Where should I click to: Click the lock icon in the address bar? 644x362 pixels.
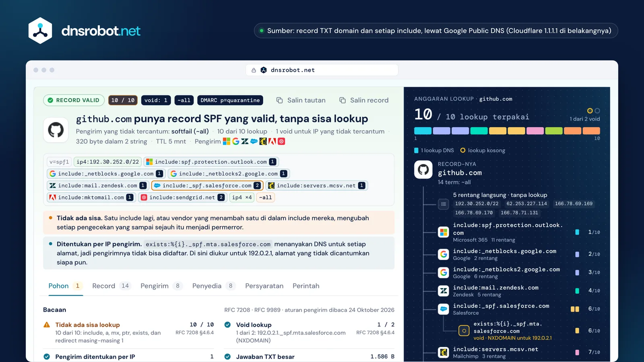coord(254,70)
